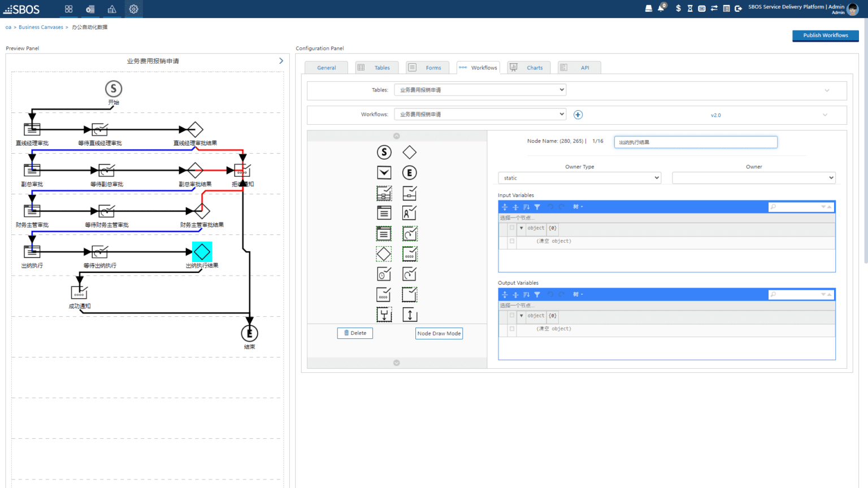Enable Node Draw Mode
Viewport: 868px width, 488px height.
439,333
